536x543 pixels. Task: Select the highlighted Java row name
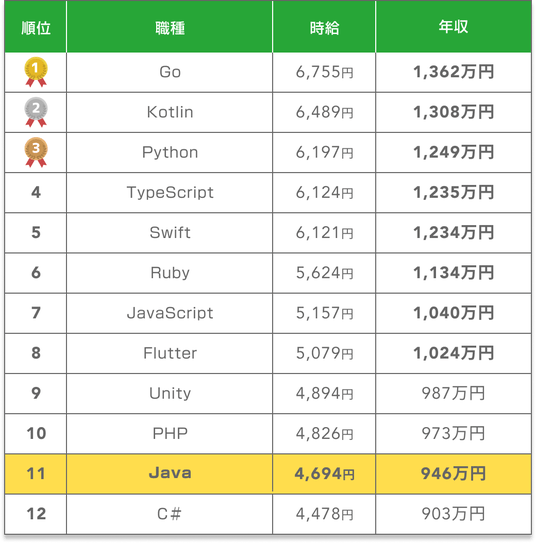click(x=170, y=473)
